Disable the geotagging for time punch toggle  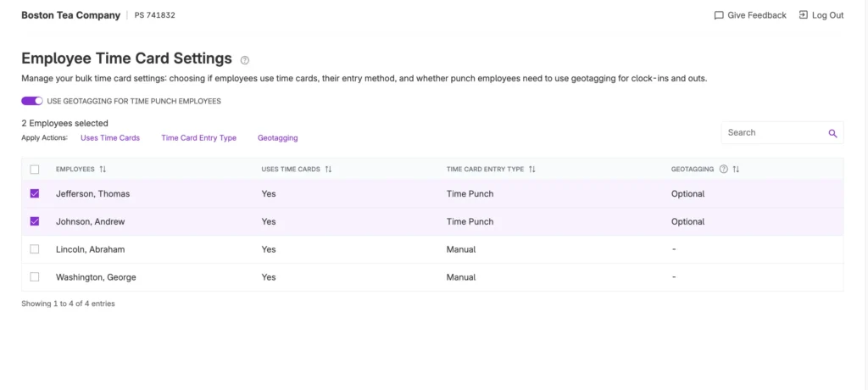point(32,101)
